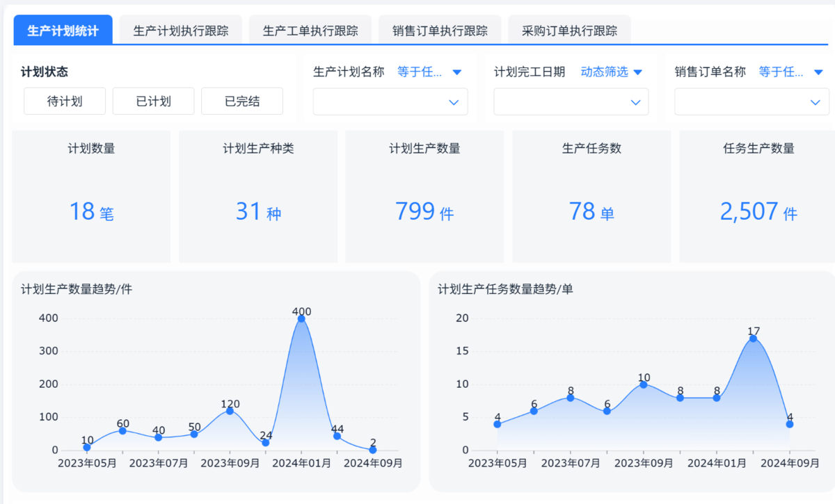The height and width of the screenshot is (504, 835).
Task: Click the 400 peak point in 计划生产数量趋势 chart
Action: pyautogui.click(x=301, y=318)
